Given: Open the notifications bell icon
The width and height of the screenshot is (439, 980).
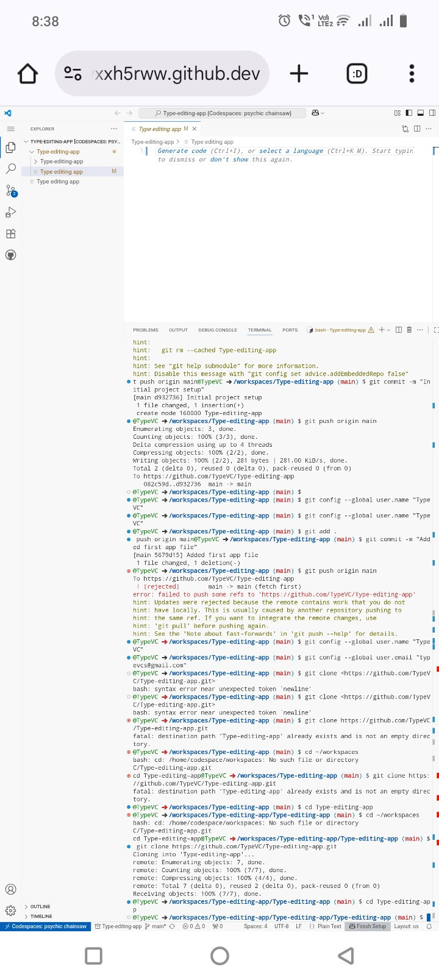Looking at the screenshot, I should 429,926.
